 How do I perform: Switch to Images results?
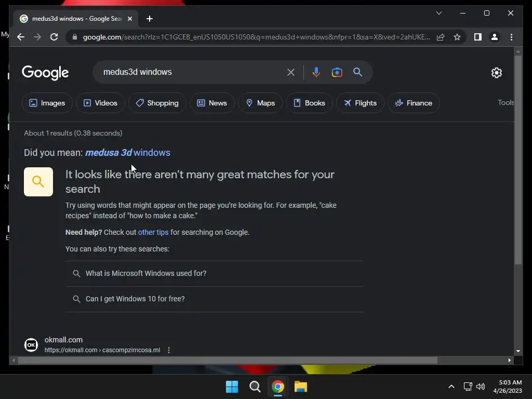[47, 103]
